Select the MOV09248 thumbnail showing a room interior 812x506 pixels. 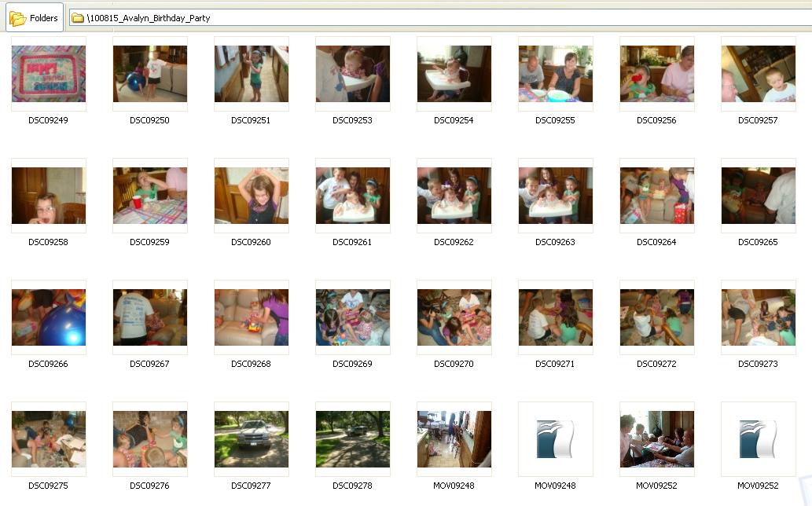pos(454,439)
